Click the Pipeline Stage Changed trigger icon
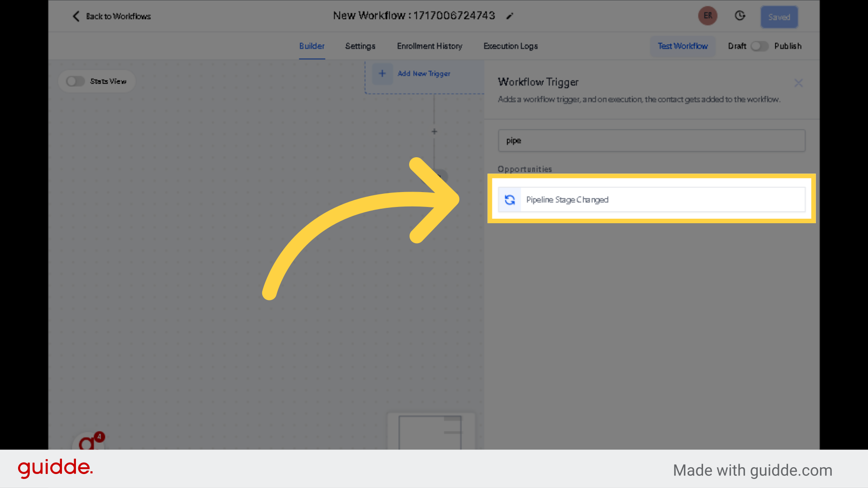868x488 pixels. pos(509,199)
